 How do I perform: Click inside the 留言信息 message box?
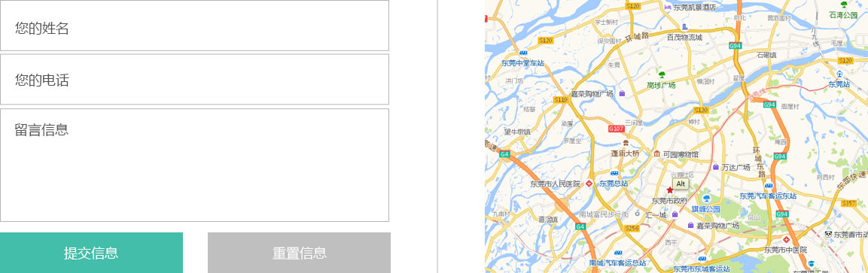point(194,165)
